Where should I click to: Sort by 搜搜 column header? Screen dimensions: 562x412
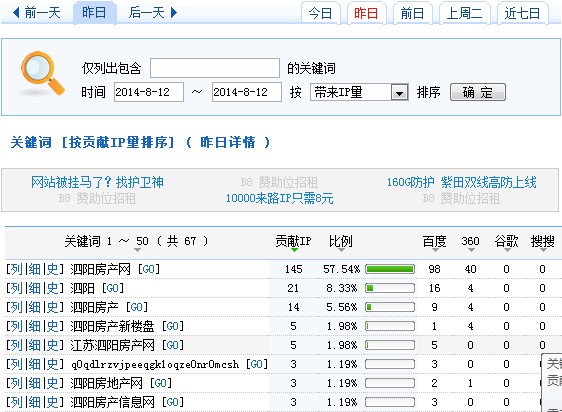tap(543, 241)
